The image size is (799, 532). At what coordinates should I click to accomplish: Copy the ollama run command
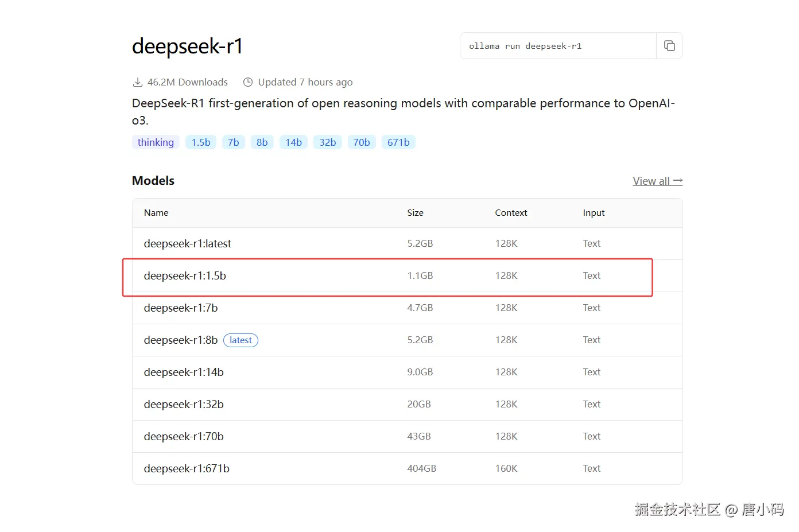coord(669,46)
